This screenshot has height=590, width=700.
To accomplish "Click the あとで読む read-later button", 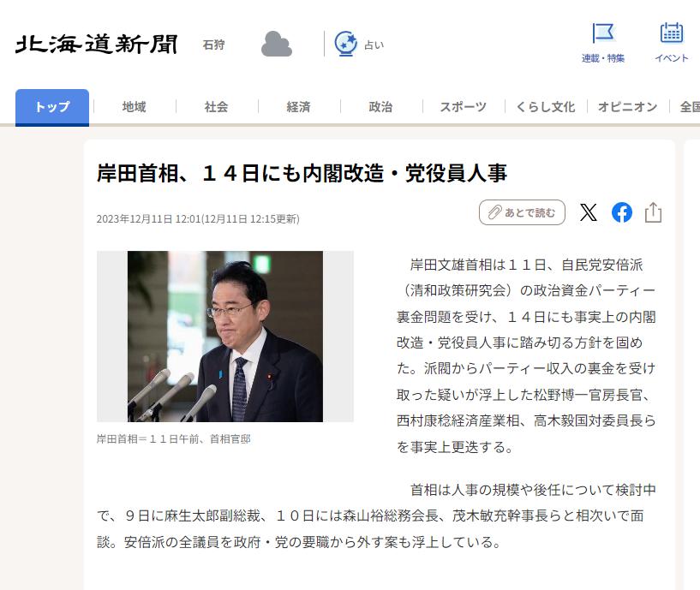I will point(522,212).
